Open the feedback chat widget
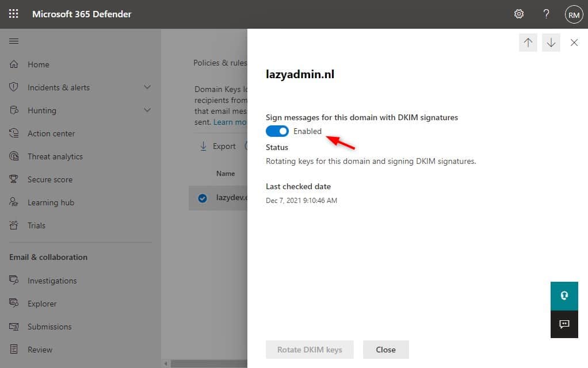This screenshot has height=368, width=588. tap(564, 324)
